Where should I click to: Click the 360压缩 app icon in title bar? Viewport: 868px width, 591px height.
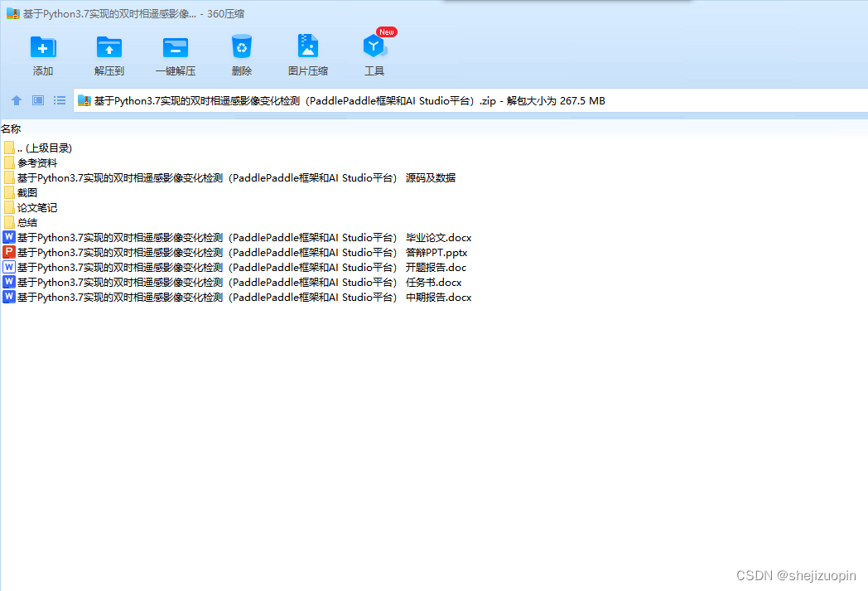[x=12, y=13]
